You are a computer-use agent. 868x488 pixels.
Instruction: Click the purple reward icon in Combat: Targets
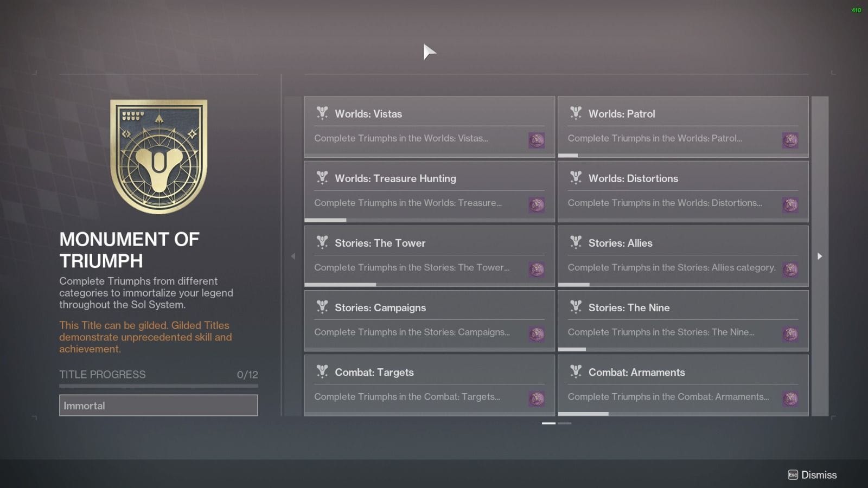point(537,399)
